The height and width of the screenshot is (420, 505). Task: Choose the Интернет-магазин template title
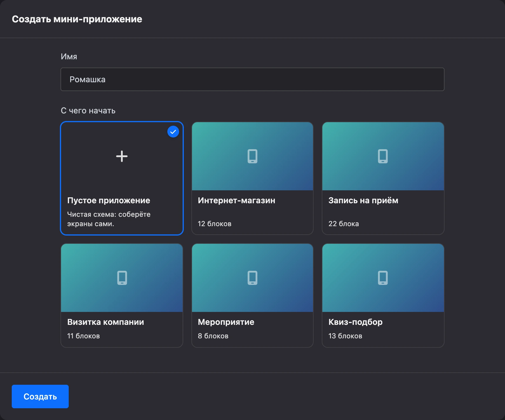pyautogui.click(x=236, y=200)
